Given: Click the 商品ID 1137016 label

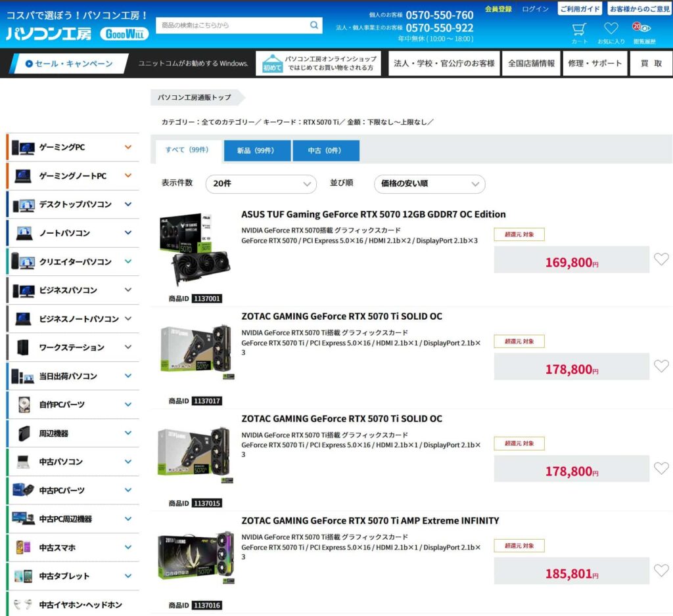Looking at the screenshot, I should pyautogui.click(x=195, y=605).
